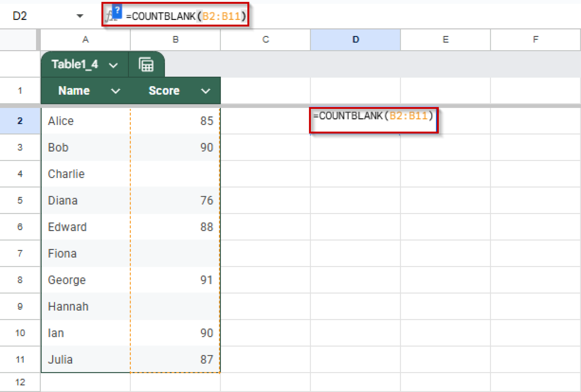
Task: Open the Name column filter dropdown
Action: pos(115,91)
